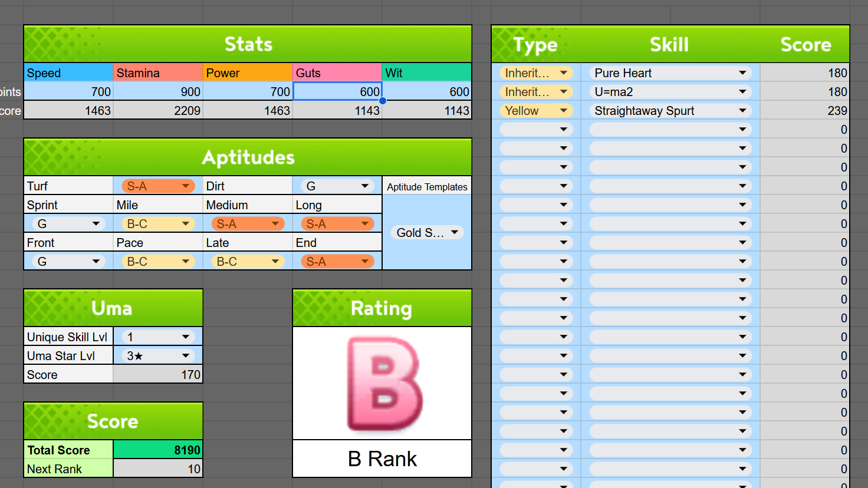Viewport: 868px width, 488px height.
Task: Select the Next Rank label cell
Action: click(x=68, y=469)
